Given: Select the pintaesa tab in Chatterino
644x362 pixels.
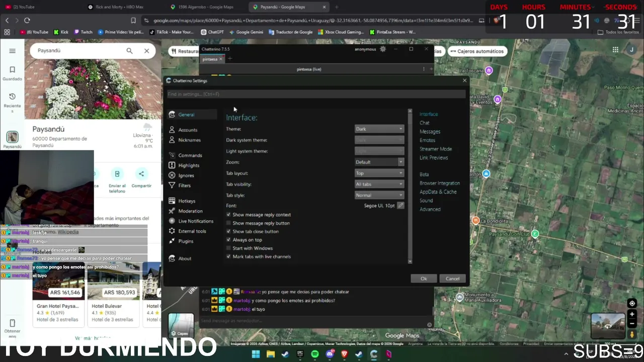Looking at the screenshot, I should (x=210, y=59).
